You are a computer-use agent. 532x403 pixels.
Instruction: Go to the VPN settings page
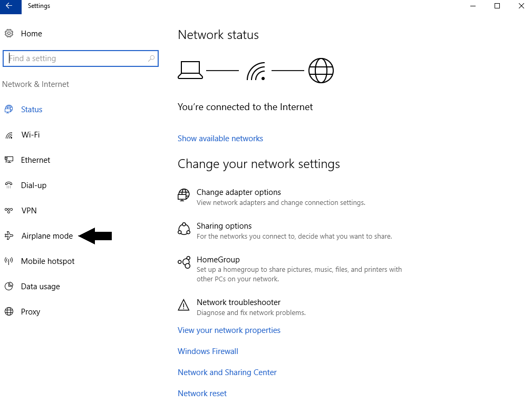[x=29, y=211]
